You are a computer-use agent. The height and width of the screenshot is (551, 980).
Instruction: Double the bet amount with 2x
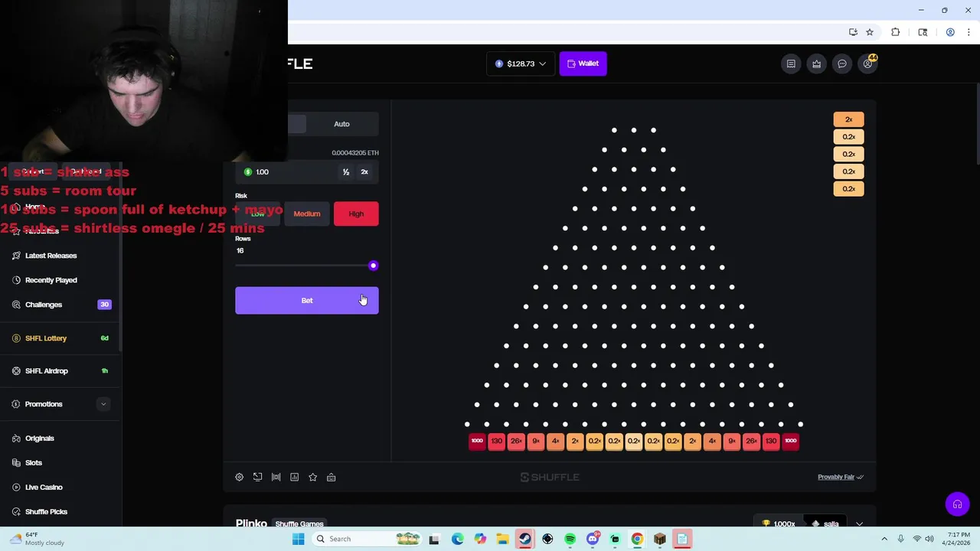364,172
